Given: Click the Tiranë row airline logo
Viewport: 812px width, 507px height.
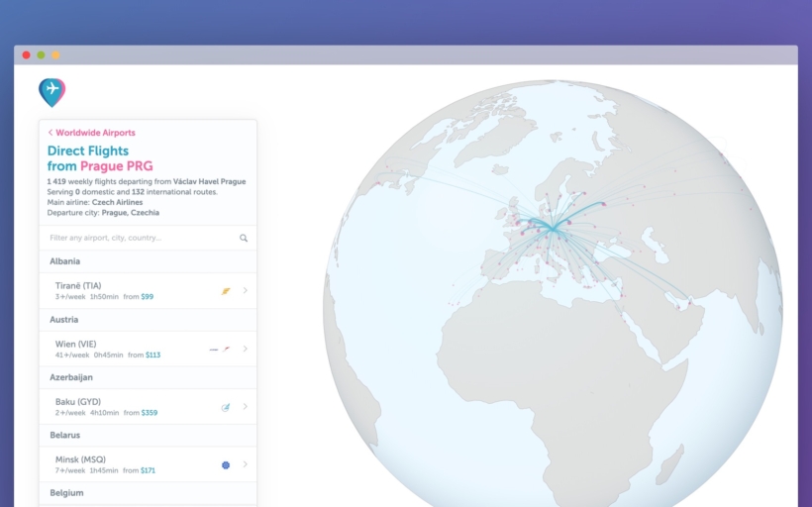Looking at the screenshot, I should tap(226, 291).
